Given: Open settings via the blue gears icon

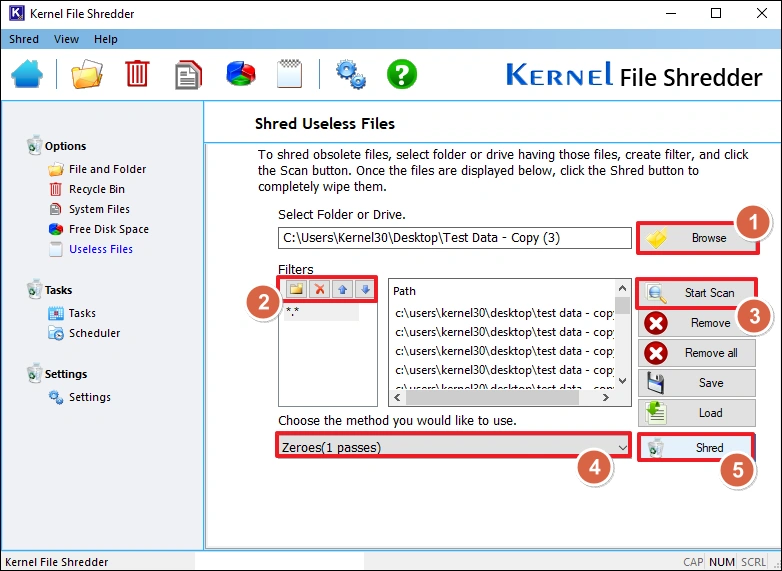Looking at the screenshot, I should click(350, 75).
